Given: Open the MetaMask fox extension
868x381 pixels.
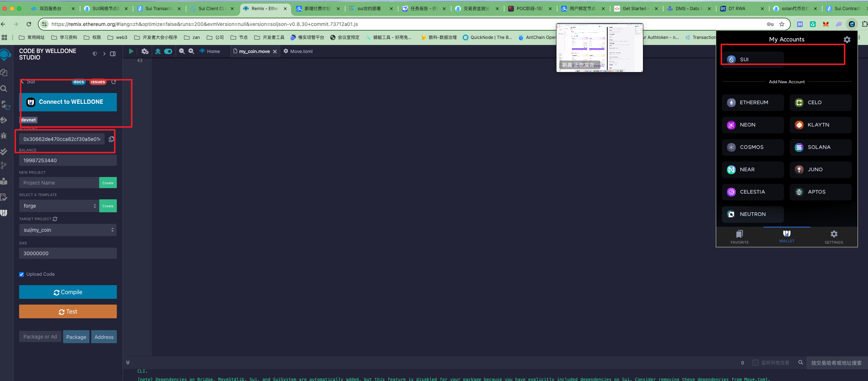Looking at the screenshot, I should coord(825,24).
